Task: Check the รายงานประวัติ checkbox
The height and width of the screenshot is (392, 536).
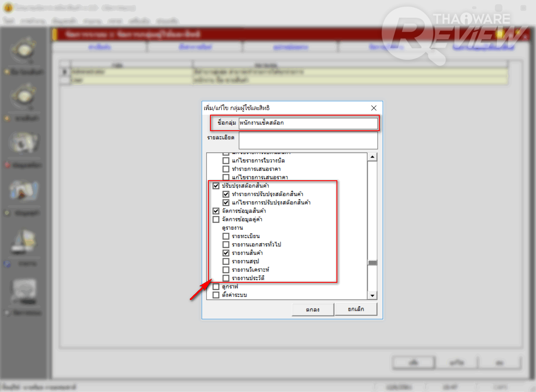Action: [x=226, y=278]
